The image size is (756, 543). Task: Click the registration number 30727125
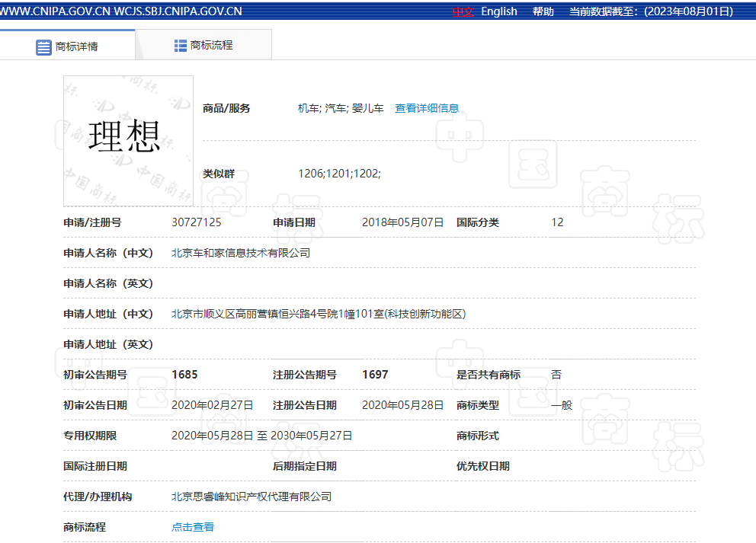click(200, 222)
